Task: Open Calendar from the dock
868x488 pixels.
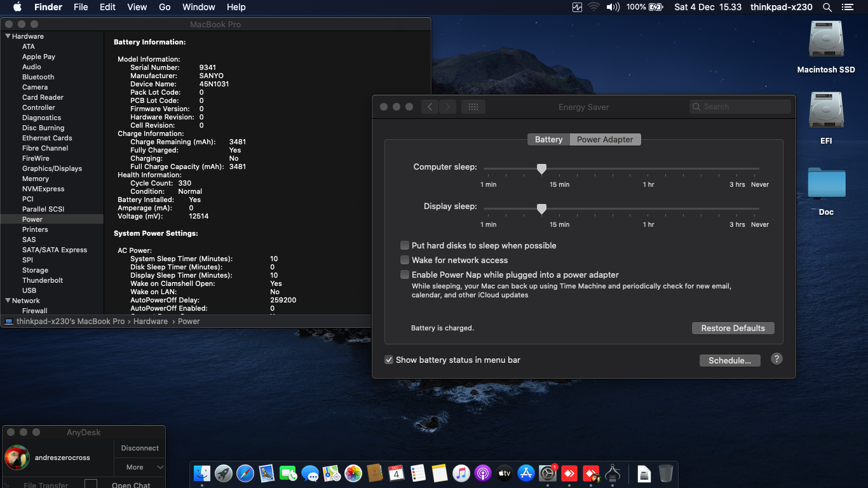Action: click(397, 473)
